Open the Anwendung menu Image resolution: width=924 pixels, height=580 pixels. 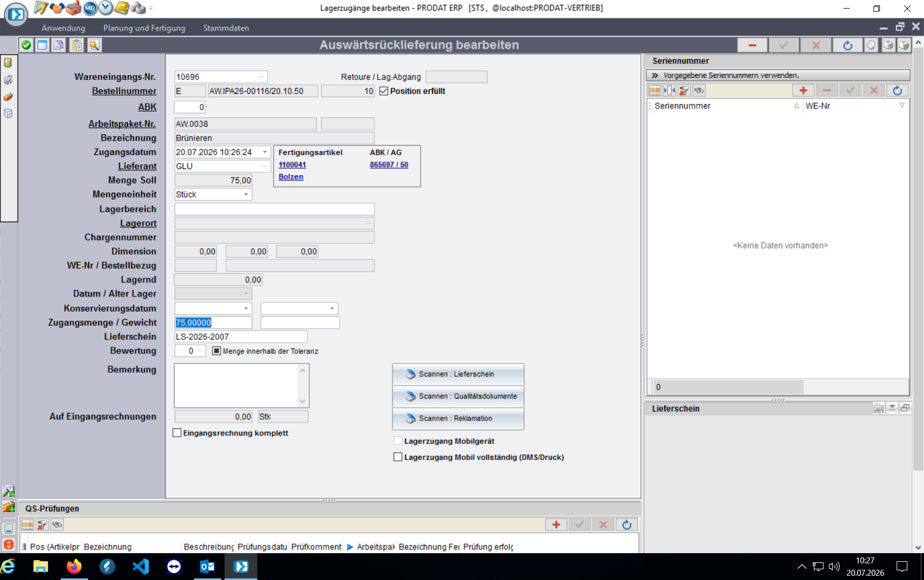(x=63, y=28)
